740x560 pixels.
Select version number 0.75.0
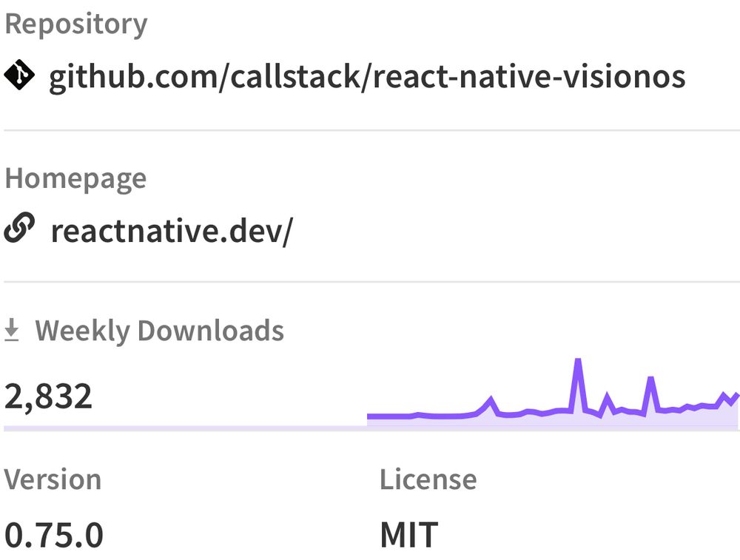coord(54,534)
